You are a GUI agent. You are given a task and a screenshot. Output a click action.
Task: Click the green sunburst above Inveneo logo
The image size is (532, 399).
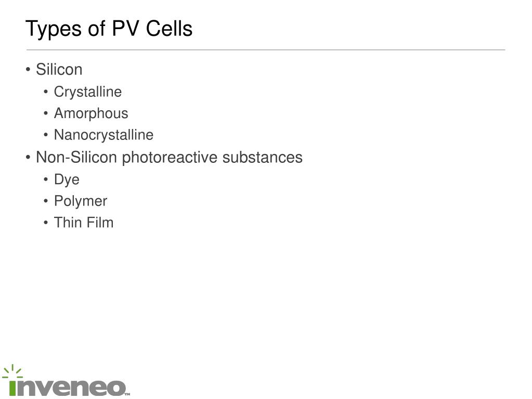[12, 371]
